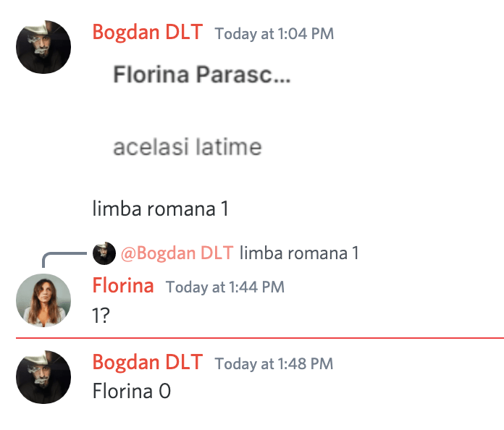
Task: Click small Bogdan avatar in reply preview
Action: (104, 253)
